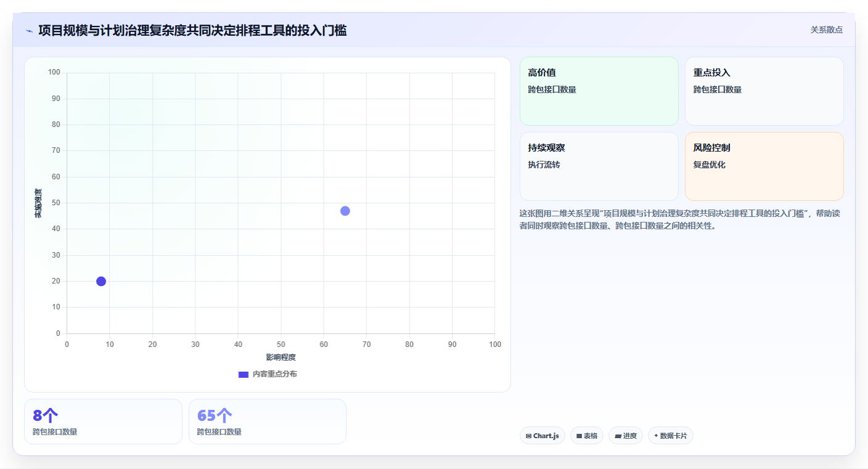Click 跨包接口数量 text in 重点投入 card
This screenshot has height=469, width=868.
[717, 89]
